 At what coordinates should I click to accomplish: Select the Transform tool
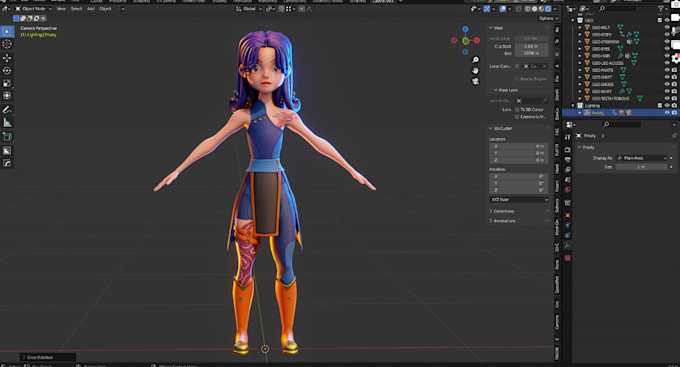(x=7, y=95)
